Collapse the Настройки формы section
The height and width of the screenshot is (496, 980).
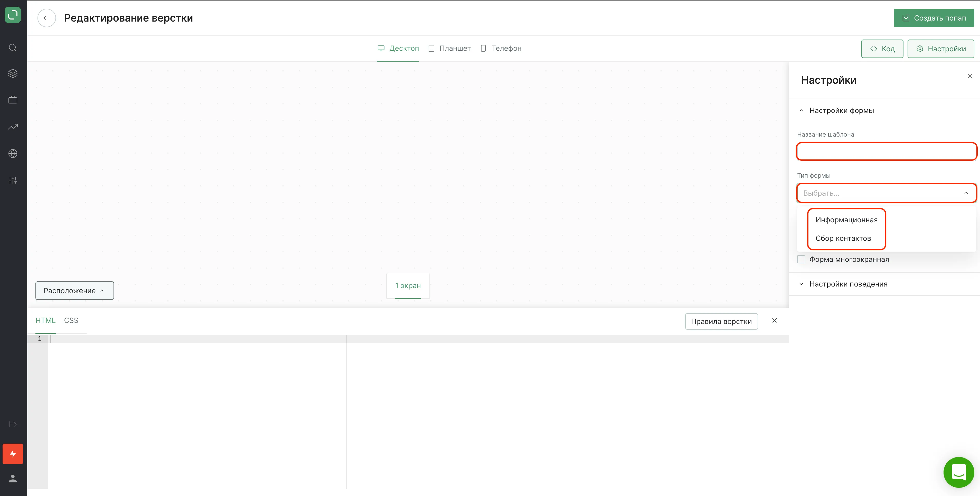884,111
